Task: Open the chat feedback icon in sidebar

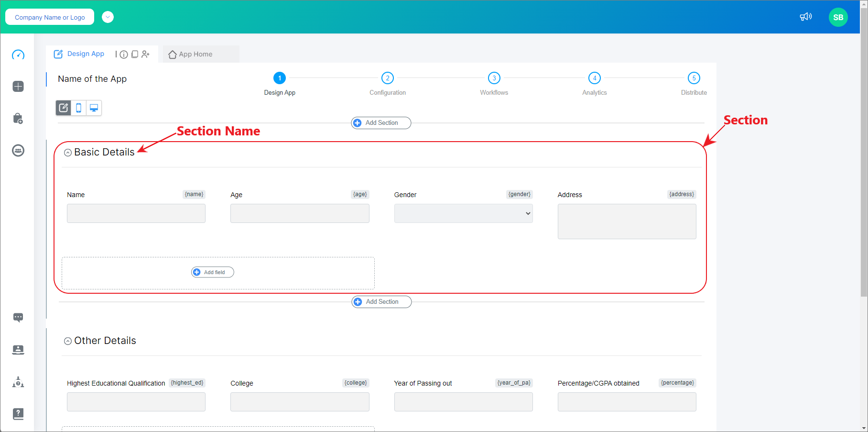Action: pos(18,317)
